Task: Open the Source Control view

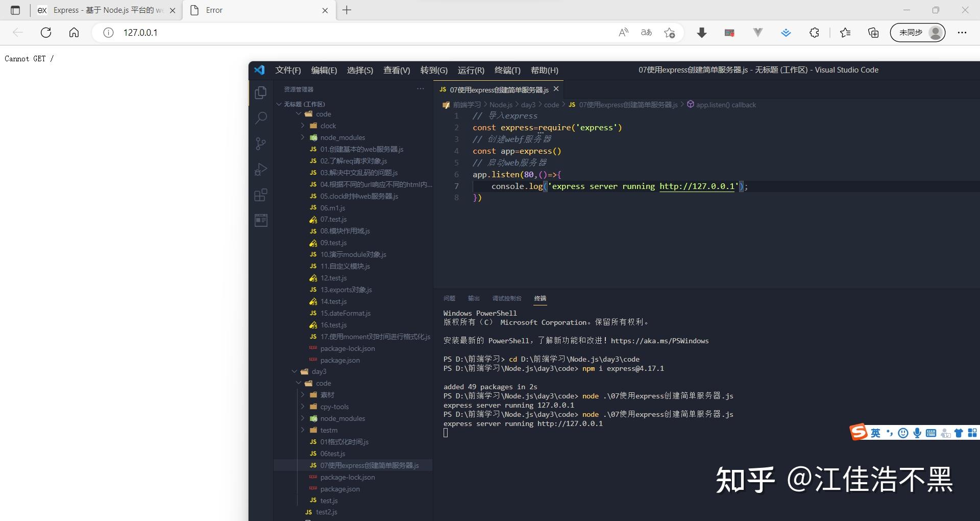Action: 261,144
